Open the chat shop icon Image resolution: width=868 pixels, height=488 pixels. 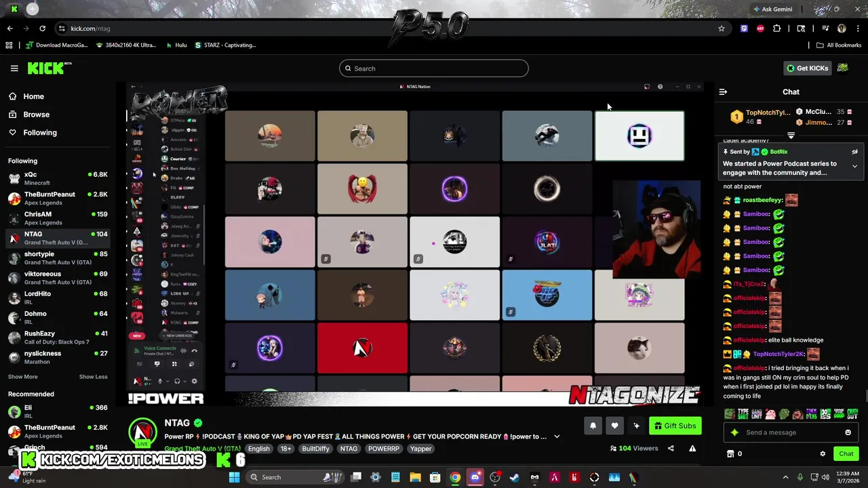(730, 453)
